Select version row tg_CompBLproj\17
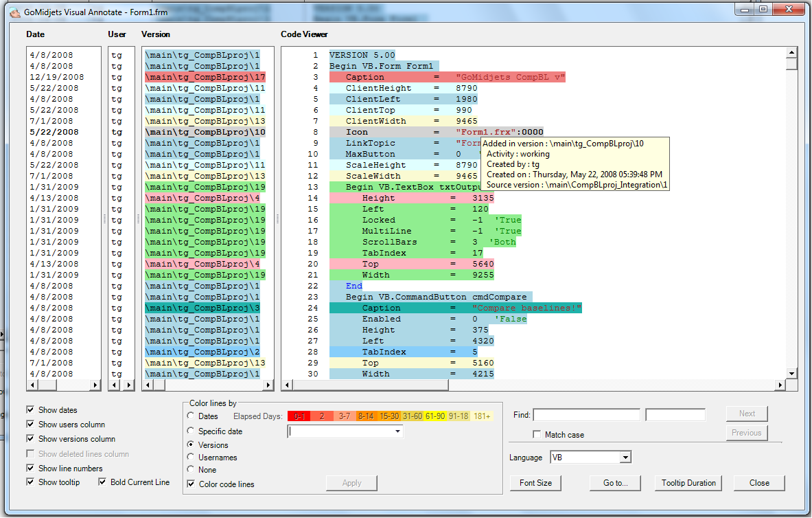This screenshot has width=812, height=518. [x=205, y=77]
